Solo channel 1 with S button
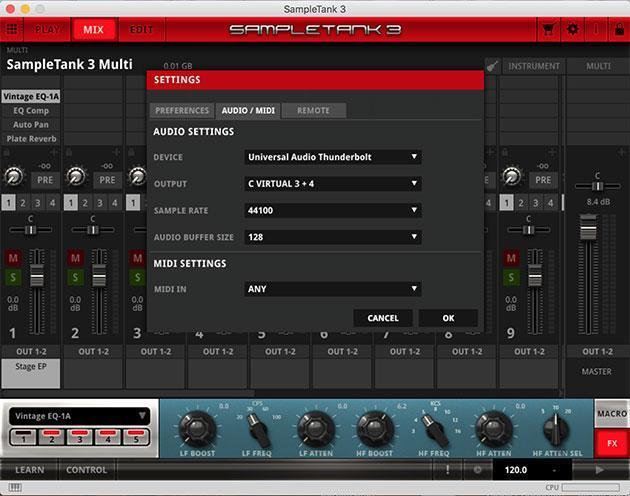 click(13, 277)
